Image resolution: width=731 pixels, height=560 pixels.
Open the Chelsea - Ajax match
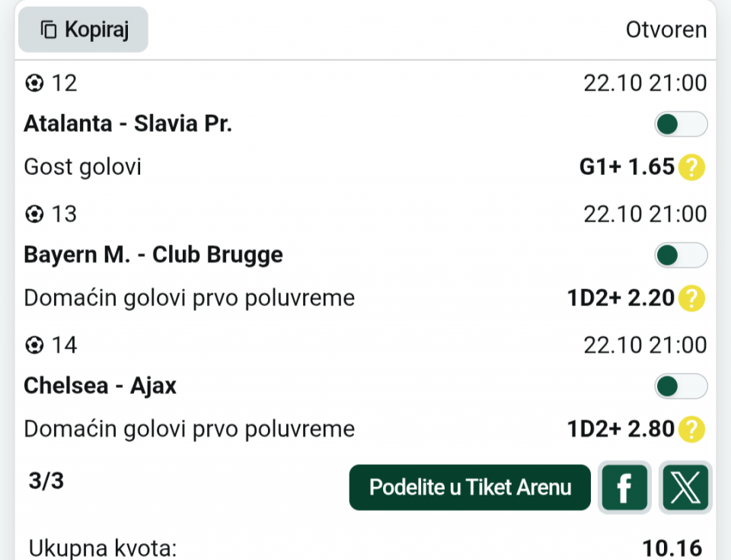(100, 387)
